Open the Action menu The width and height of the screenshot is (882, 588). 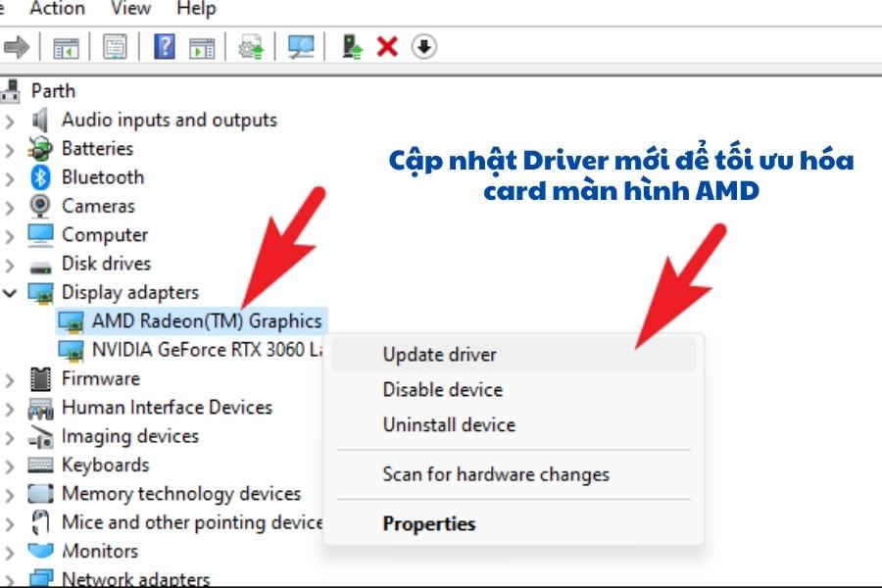(x=57, y=9)
